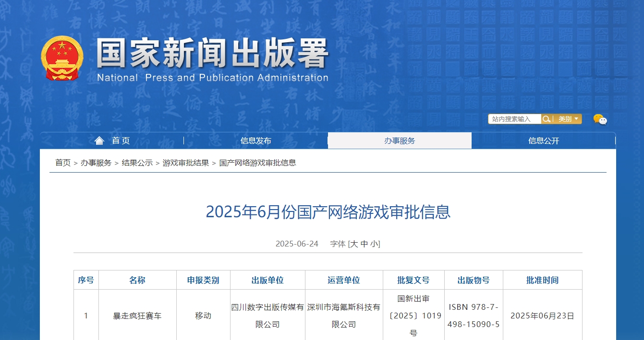
Task: Click the search magnifier icon
Action: [546, 119]
